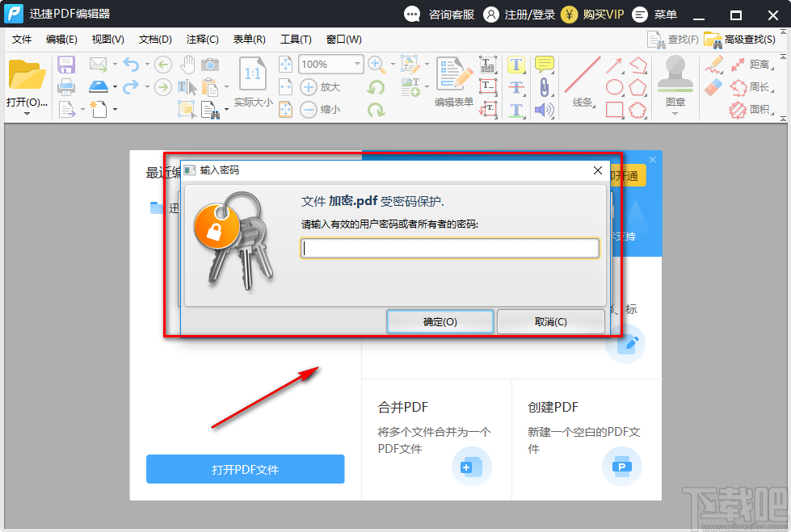Click 高级查找(S) advanced search
This screenshot has height=532, width=791.
coord(739,40)
